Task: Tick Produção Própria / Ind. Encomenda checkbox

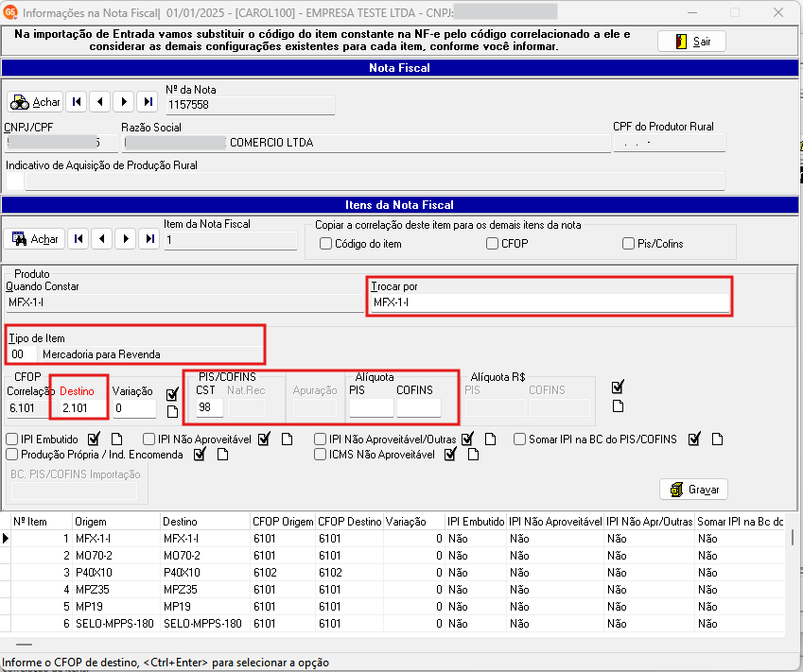Action: (x=11, y=455)
